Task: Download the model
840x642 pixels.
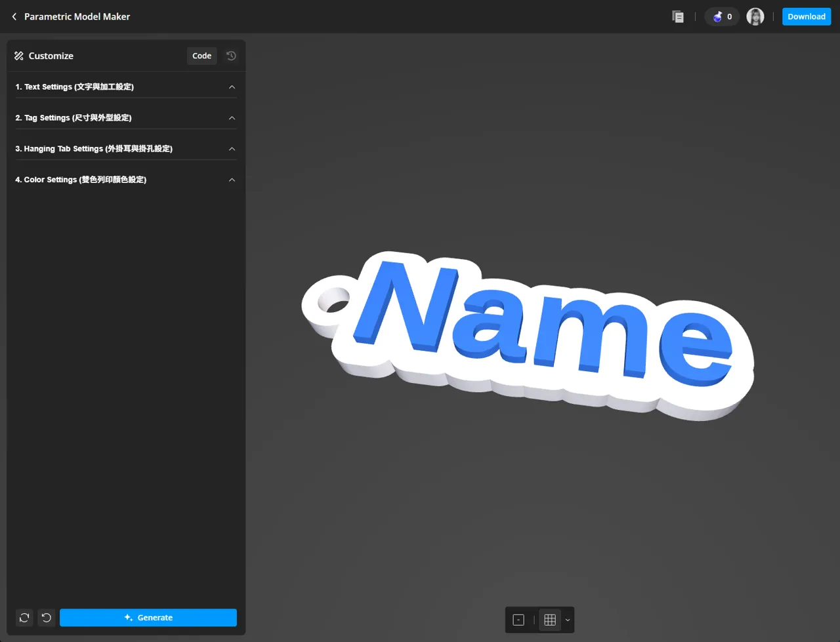Action: pos(807,16)
